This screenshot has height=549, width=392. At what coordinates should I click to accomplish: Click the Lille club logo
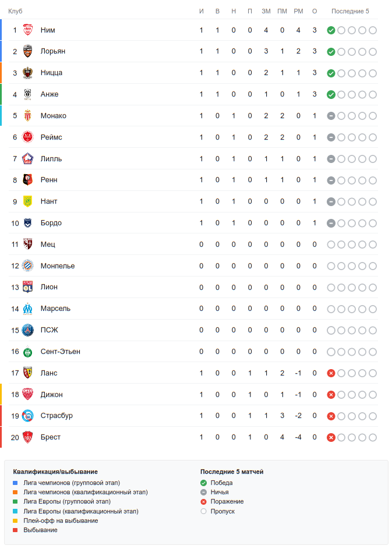[x=27, y=159]
